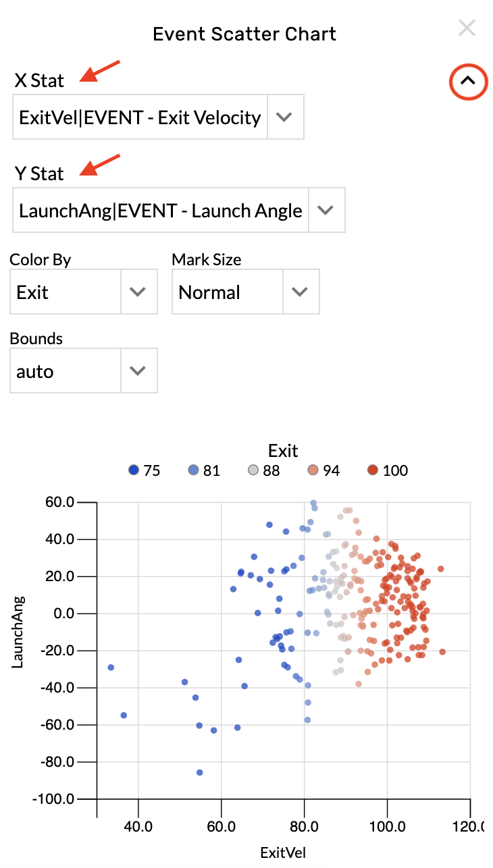The width and height of the screenshot is (493, 868).
Task: Collapse settings with the circled chevron-up icon
Action: (468, 80)
